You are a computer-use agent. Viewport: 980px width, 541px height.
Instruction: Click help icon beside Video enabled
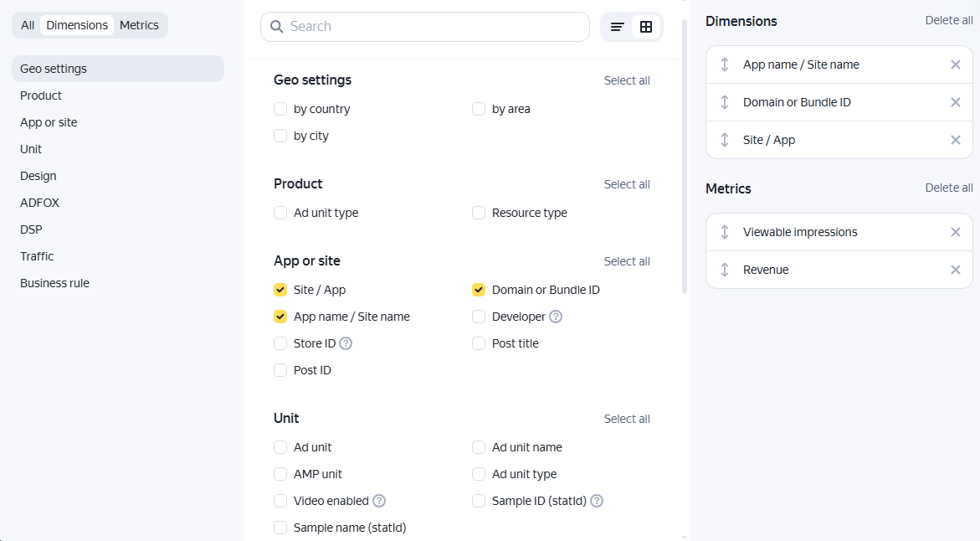pos(379,501)
